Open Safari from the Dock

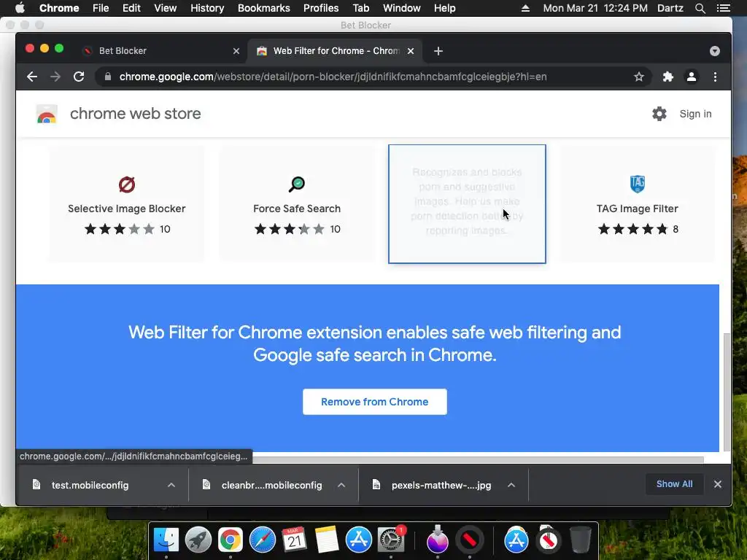click(263, 540)
